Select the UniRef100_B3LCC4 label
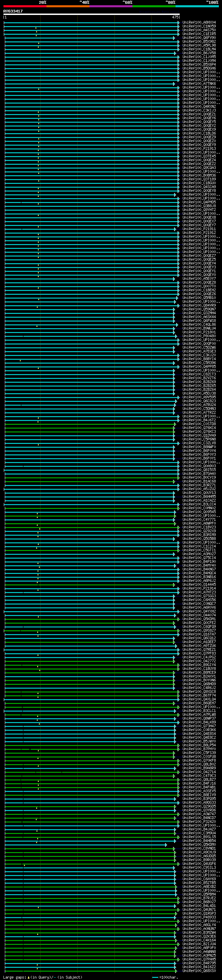222x980 pixels. tap(199, 504)
